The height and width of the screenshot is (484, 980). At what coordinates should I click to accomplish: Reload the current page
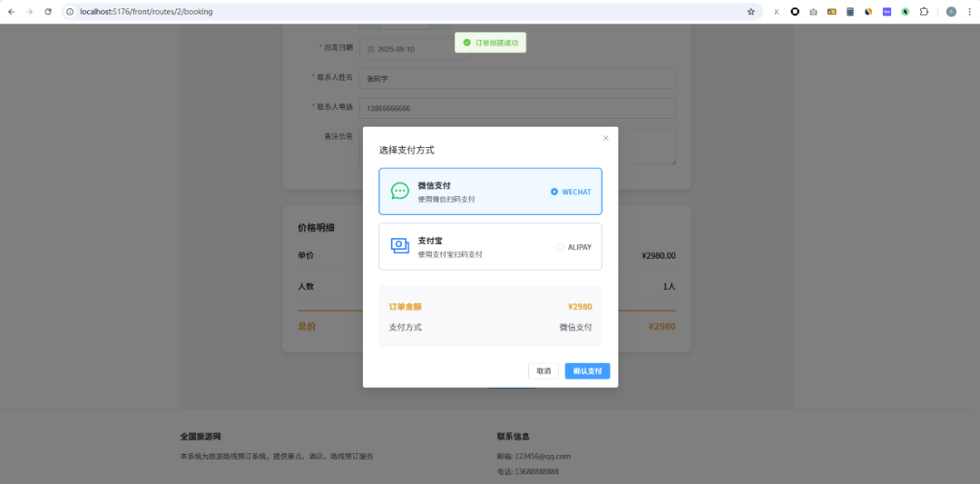(x=48, y=11)
